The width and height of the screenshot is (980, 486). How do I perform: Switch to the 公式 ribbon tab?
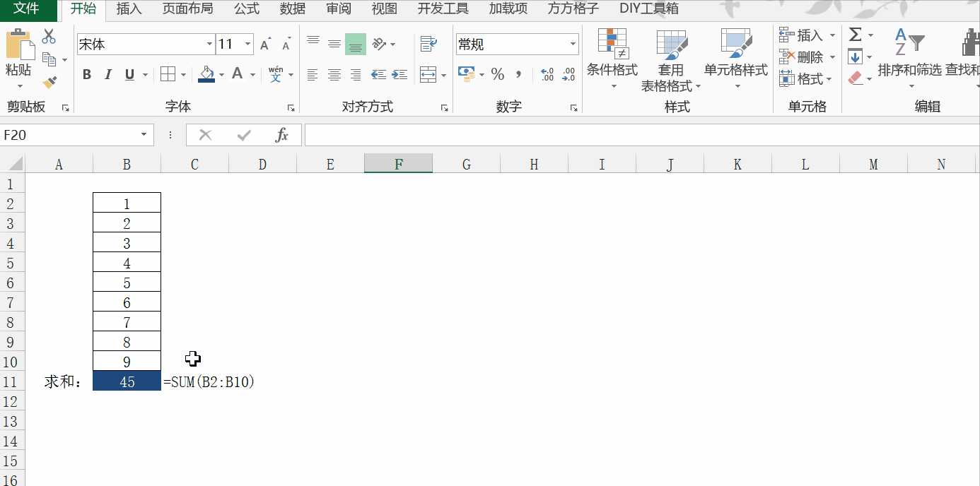click(x=247, y=9)
